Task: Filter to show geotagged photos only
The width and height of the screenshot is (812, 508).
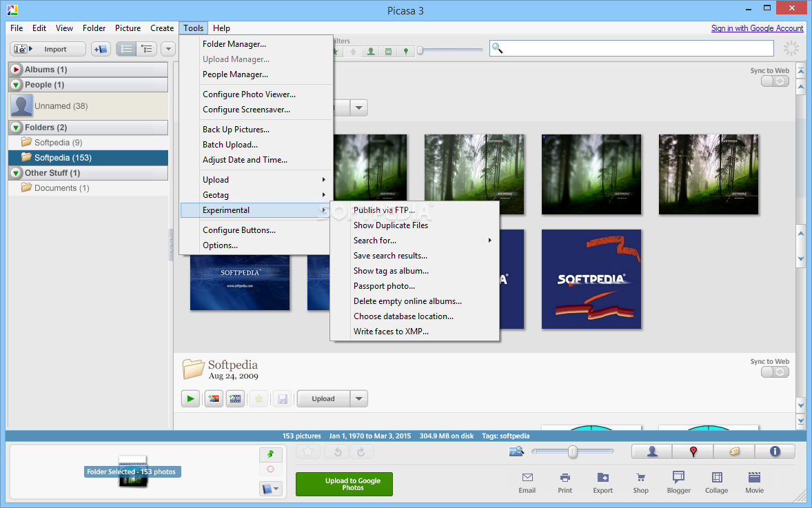Action: point(406,51)
